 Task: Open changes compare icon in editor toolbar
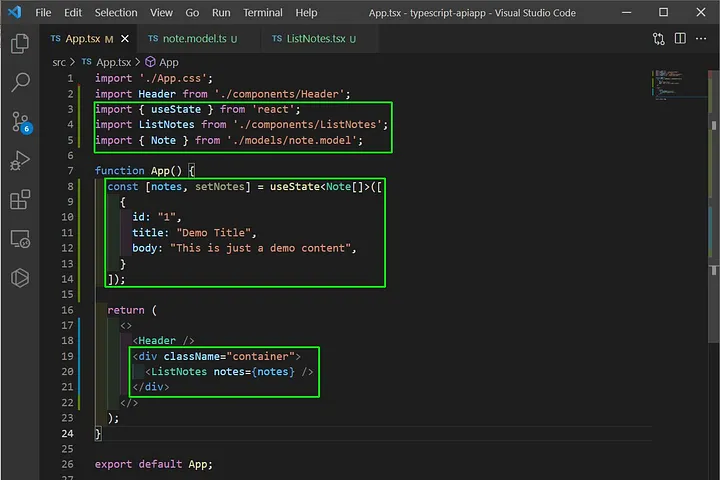tap(658, 39)
